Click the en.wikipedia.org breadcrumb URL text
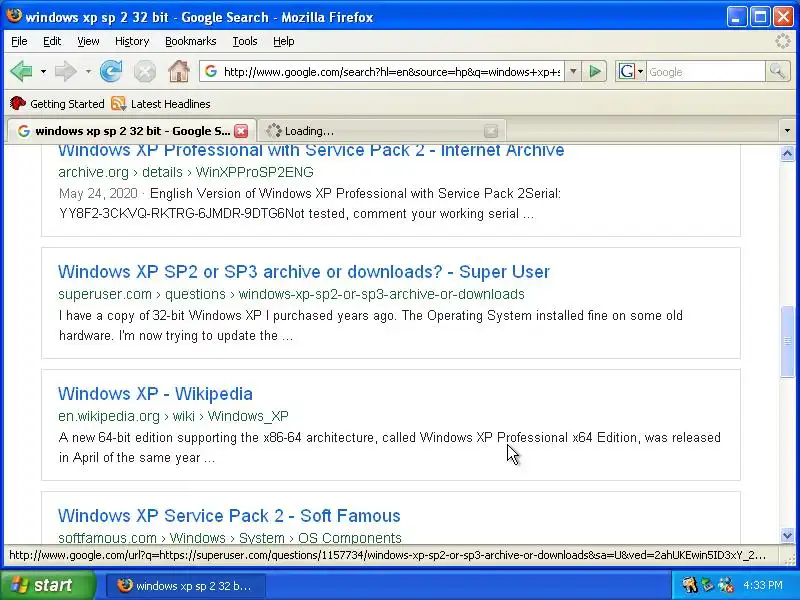 173,416
